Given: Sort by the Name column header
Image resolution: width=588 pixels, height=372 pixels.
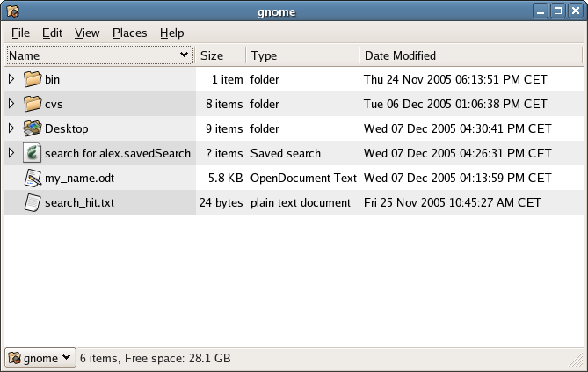Looking at the screenshot, I should (99, 55).
